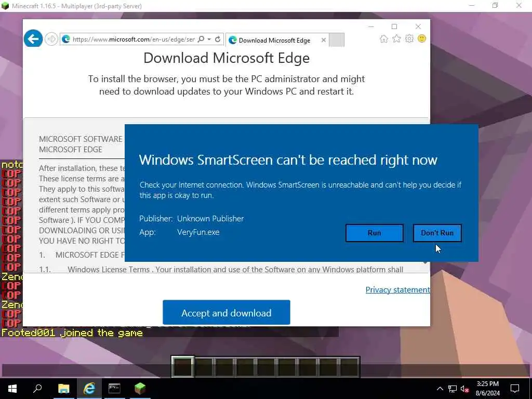Open the Action Center notifications icon
This screenshot has height=399, width=532.
pos(515,389)
